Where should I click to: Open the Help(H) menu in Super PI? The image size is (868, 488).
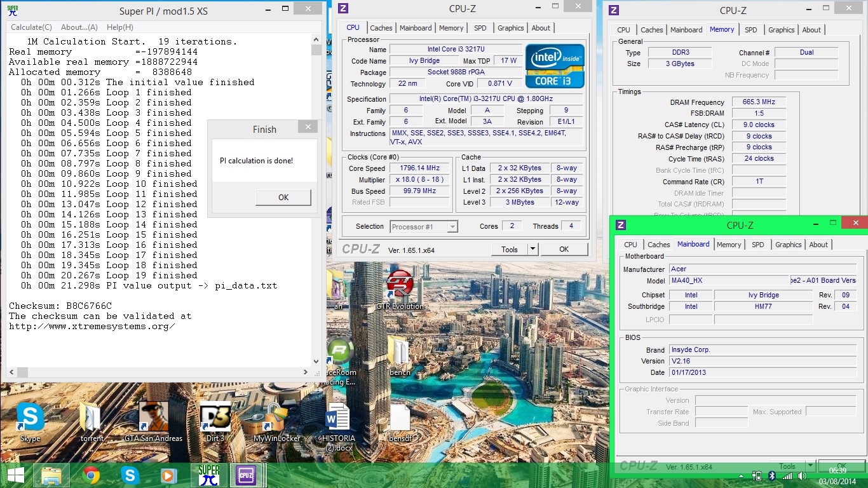point(120,27)
